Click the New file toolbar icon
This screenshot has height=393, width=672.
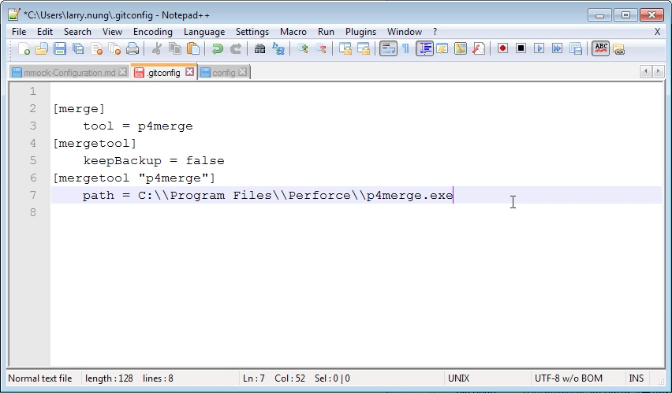click(24, 49)
